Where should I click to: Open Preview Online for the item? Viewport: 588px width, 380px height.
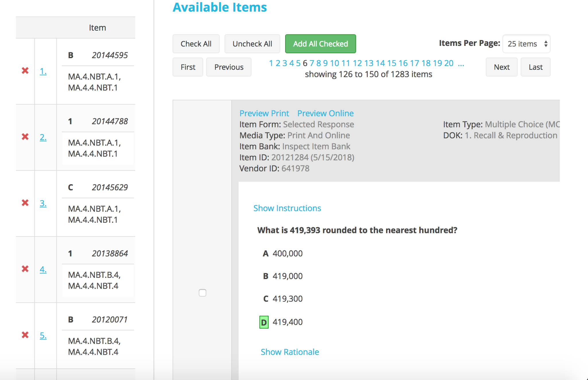(x=325, y=113)
